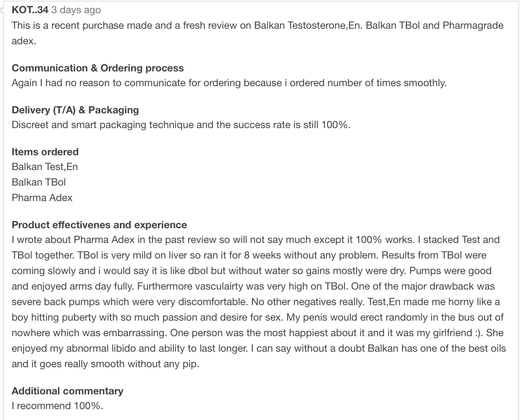Click the word "adex." ending the intro paragraph
Screen dimensions: 523x420
[x=24, y=41]
